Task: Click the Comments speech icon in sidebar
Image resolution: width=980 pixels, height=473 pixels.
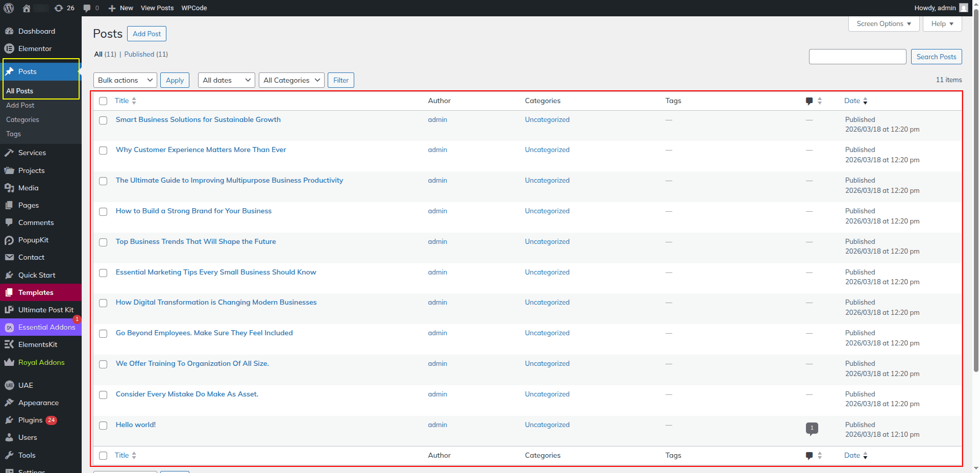Action: (x=9, y=222)
